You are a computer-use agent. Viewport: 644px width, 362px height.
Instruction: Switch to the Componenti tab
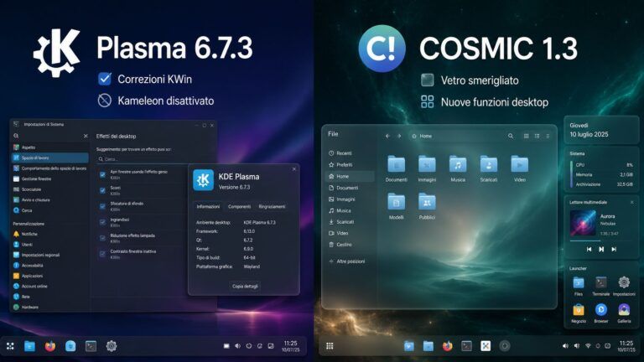point(239,206)
